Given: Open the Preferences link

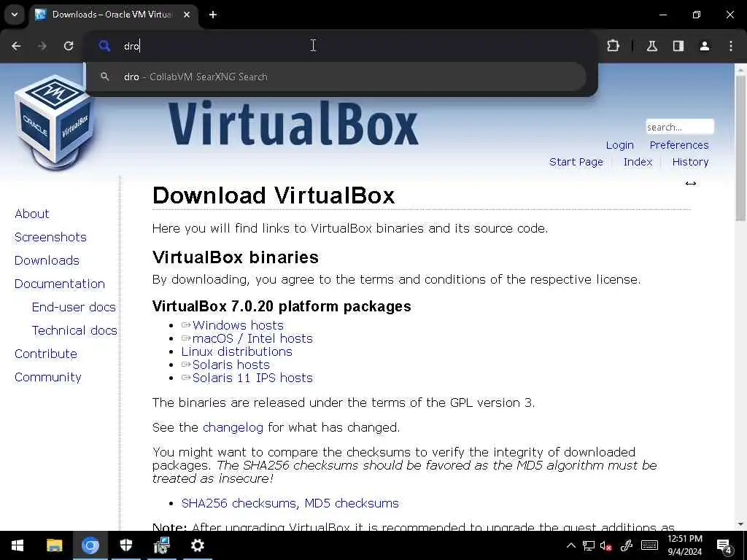Looking at the screenshot, I should 679,145.
